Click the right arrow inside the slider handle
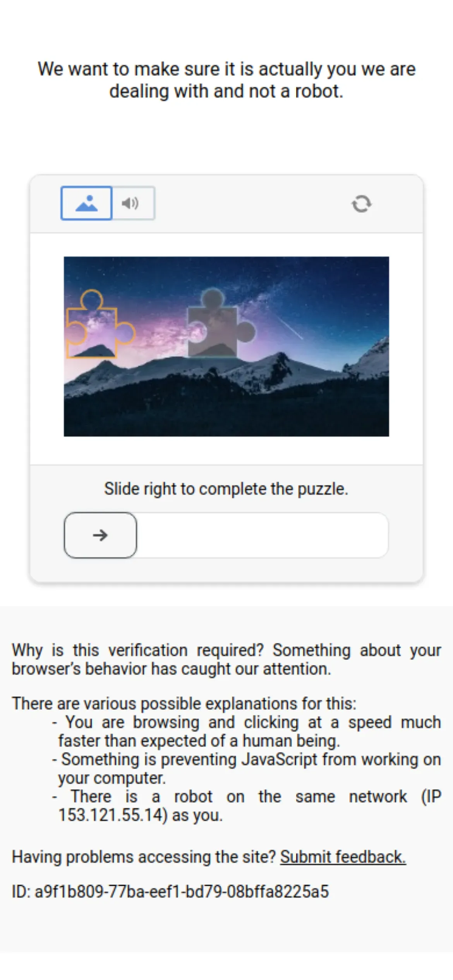 pyautogui.click(x=100, y=535)
